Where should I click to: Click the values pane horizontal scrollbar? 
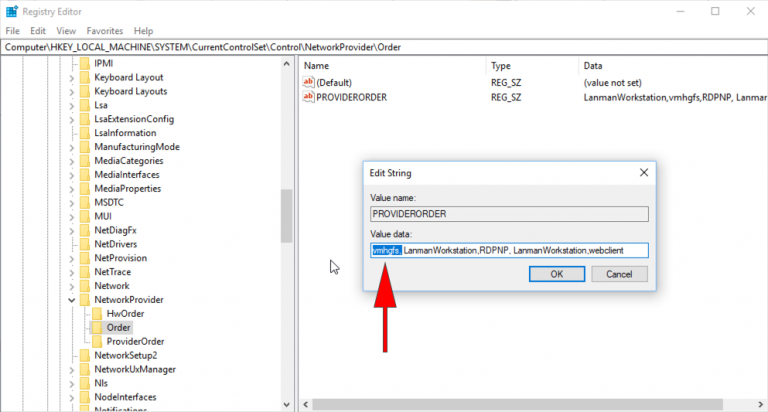coord(518,405)
